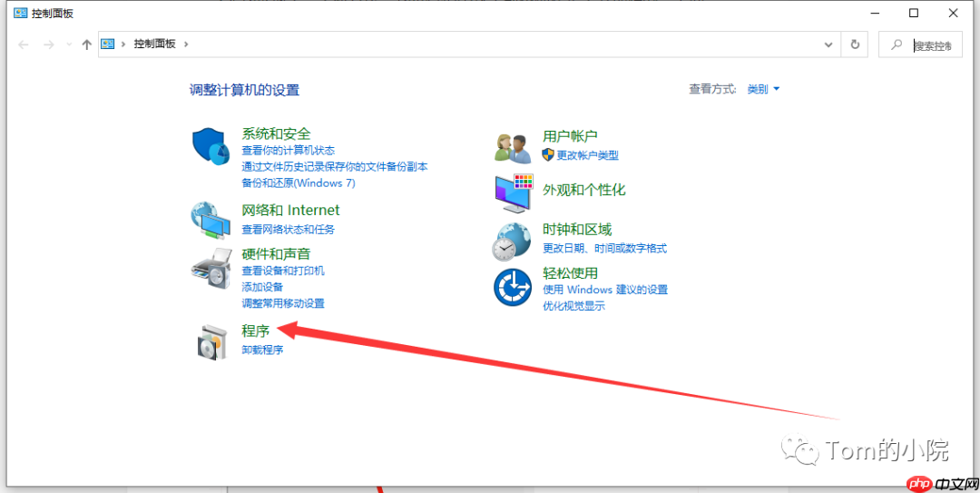Viewport: 980px width, 493px height.
Task: Click the Control Panel title bar icon
Action: tap(21, 13)
